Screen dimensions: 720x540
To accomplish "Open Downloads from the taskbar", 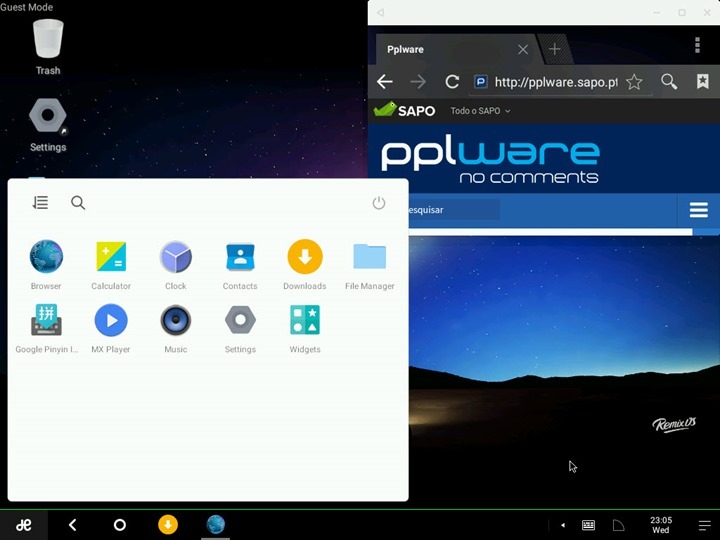I will (168, 524).
